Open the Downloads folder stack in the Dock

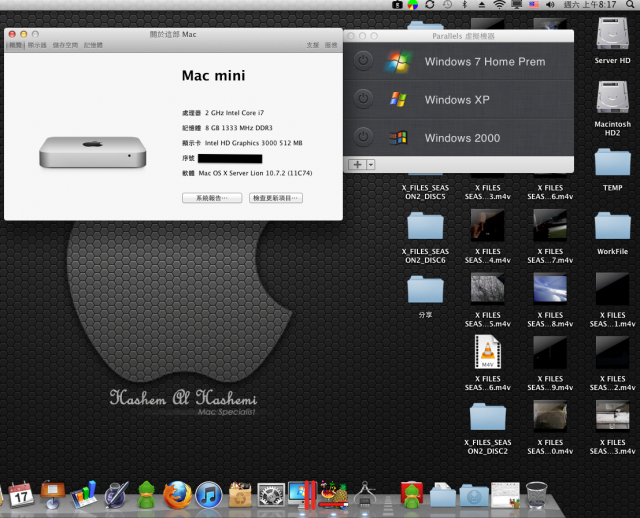click(474, 495)
